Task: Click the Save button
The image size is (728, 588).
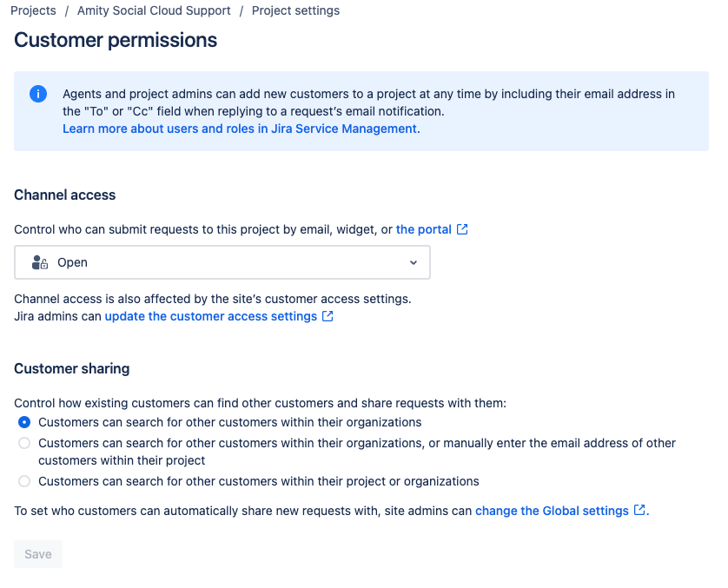Action: click(38, 554)
